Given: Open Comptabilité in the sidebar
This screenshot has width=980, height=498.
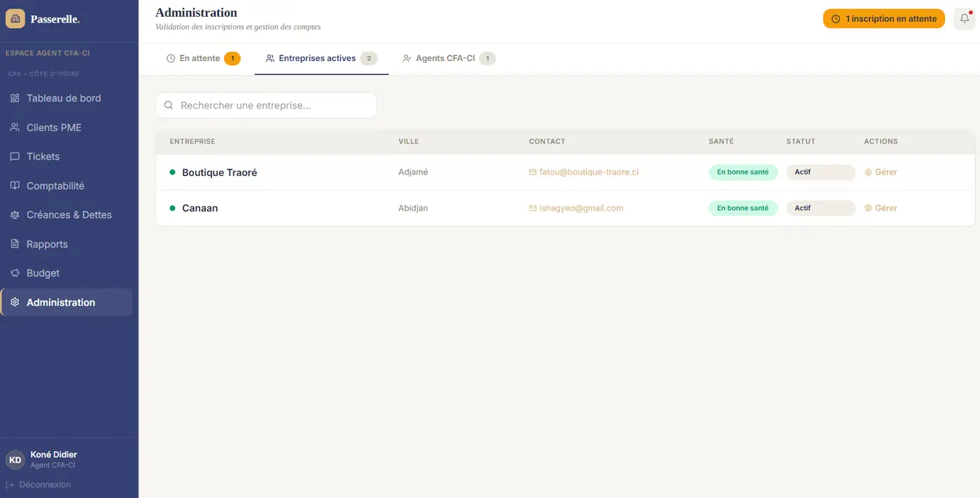Looking at the screenshot, I should point(66,186).
